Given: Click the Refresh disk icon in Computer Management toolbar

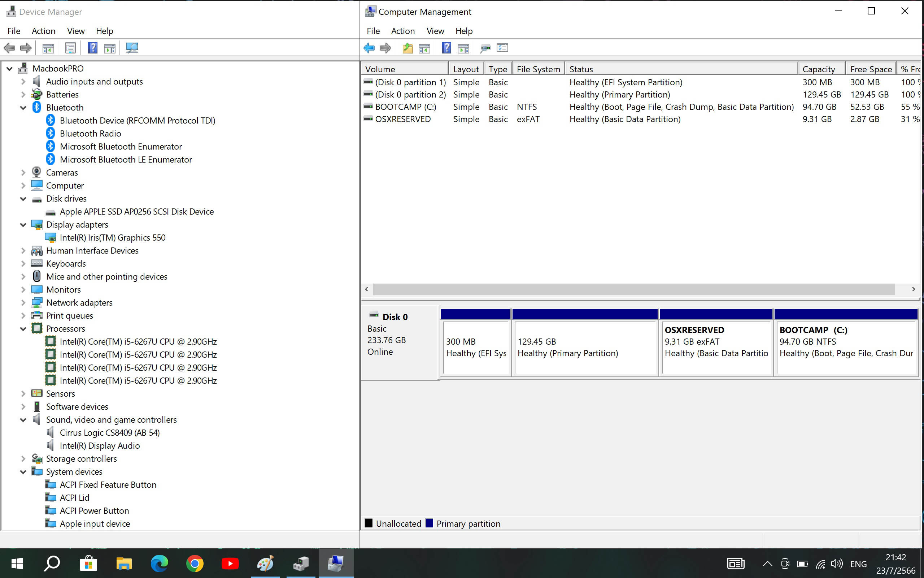Looking at the screenshot, I should click(x=485, y=48).
